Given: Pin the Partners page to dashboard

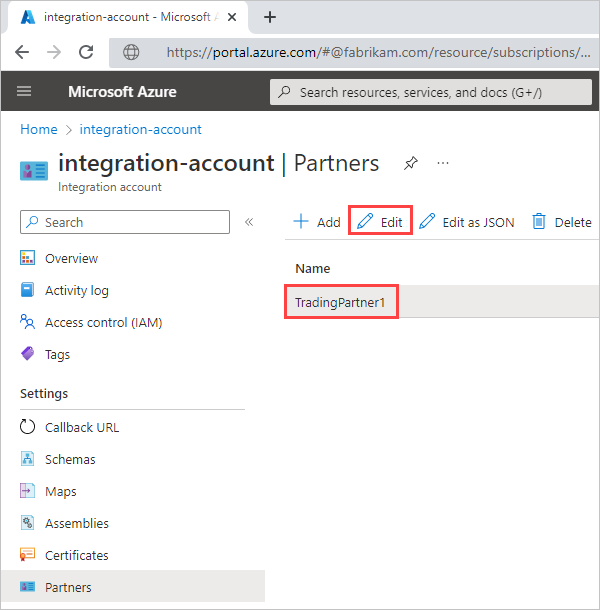Looking at the screenshot, I should (410, 163).
